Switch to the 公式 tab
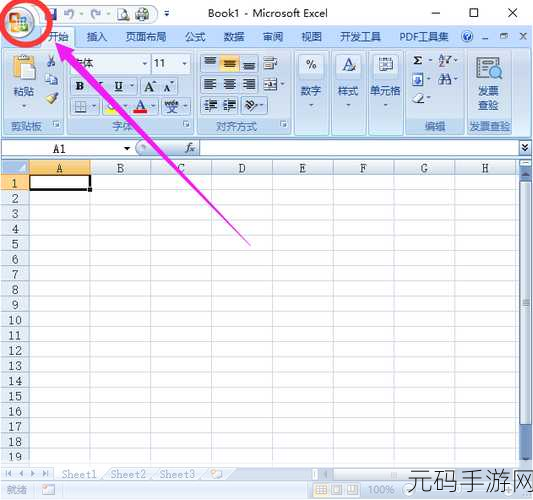Viewport: 533px width, 500px height. [x=195, y=37]
